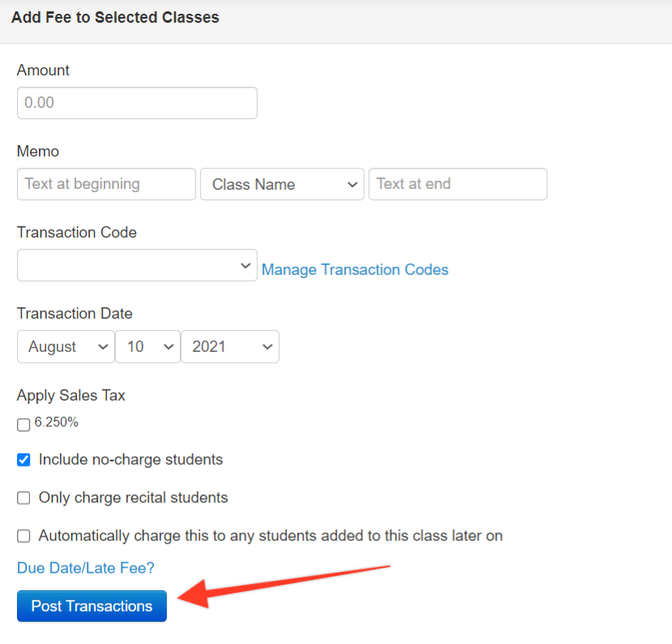Screen dimensions: 672x644
Task: Enable automatic charging for students added later
Action: (24, 536)
